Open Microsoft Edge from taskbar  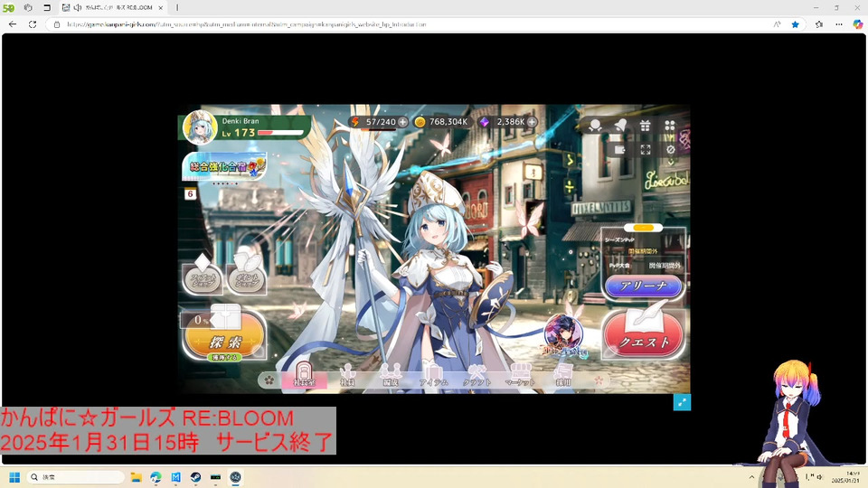point(156,477)
